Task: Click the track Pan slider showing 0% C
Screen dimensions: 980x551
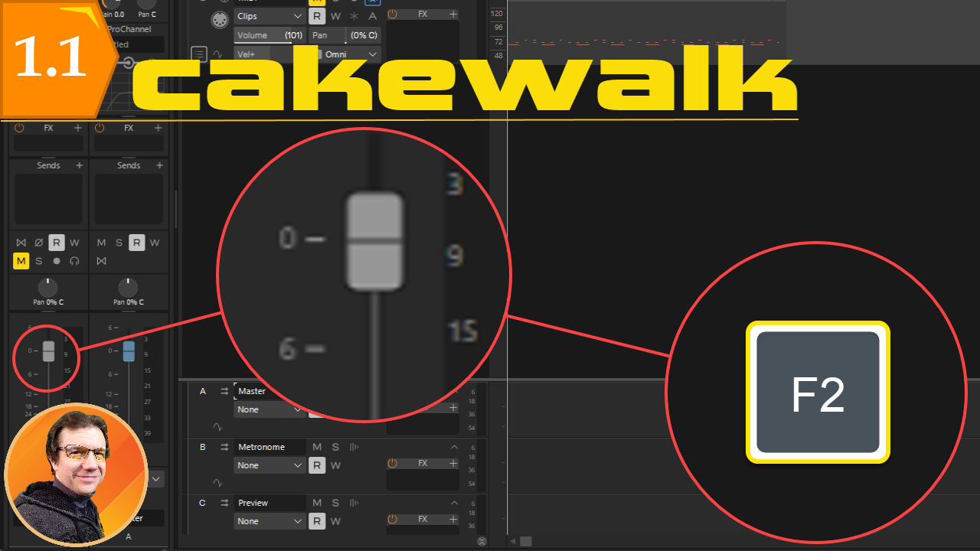Action: [345, 35]
